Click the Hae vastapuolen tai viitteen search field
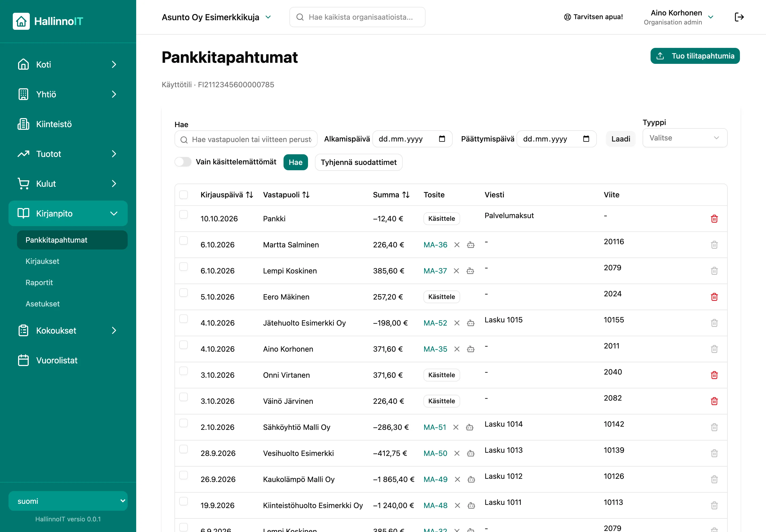766x532 pixels. coord(246,139)
